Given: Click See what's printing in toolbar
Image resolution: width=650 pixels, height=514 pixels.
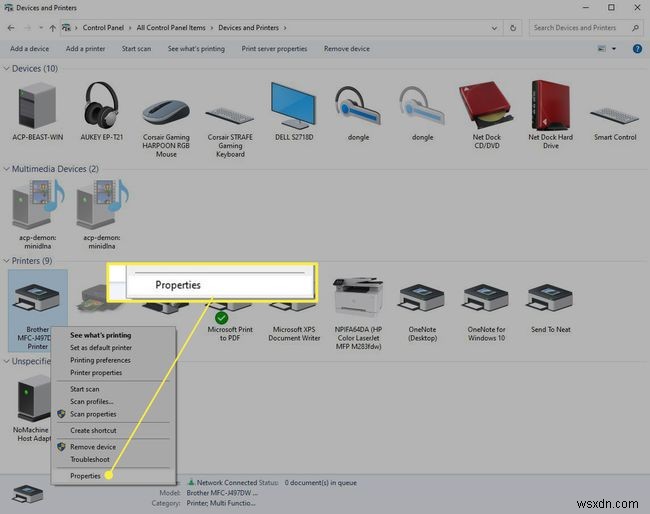Looking at the screenshot, I should (196, 49).
